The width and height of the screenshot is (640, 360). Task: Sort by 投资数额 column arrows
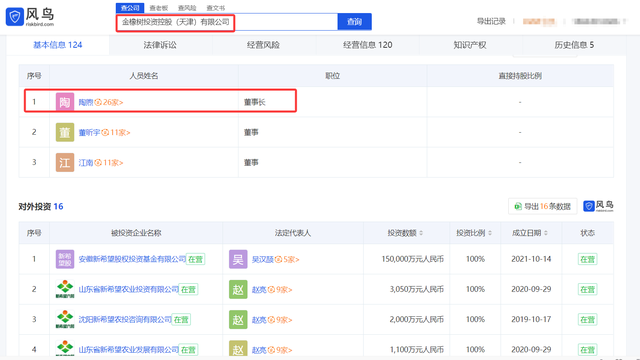421,233
